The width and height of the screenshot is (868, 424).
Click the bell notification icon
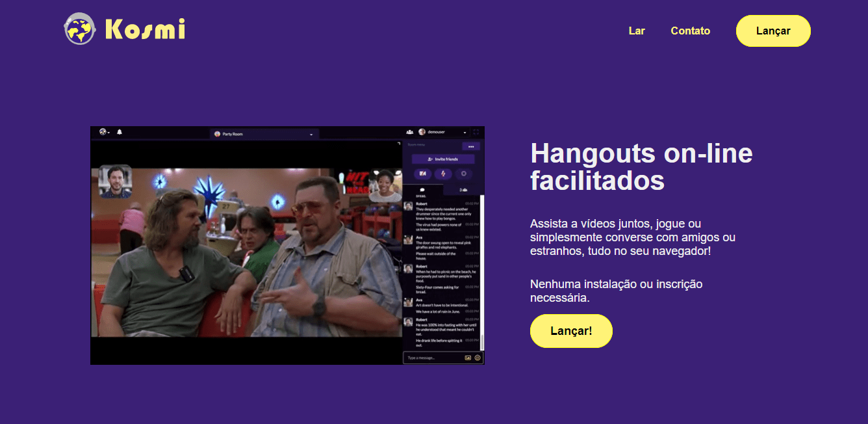tap(120, 131)
